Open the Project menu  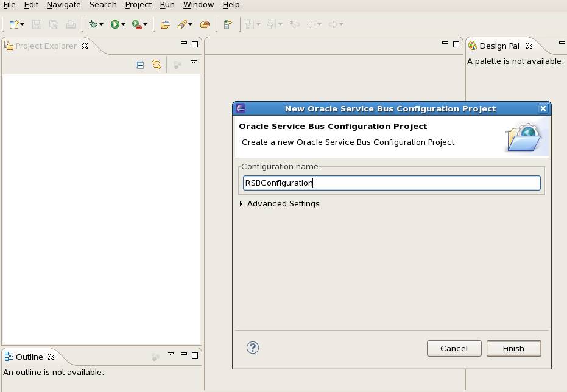138,5
